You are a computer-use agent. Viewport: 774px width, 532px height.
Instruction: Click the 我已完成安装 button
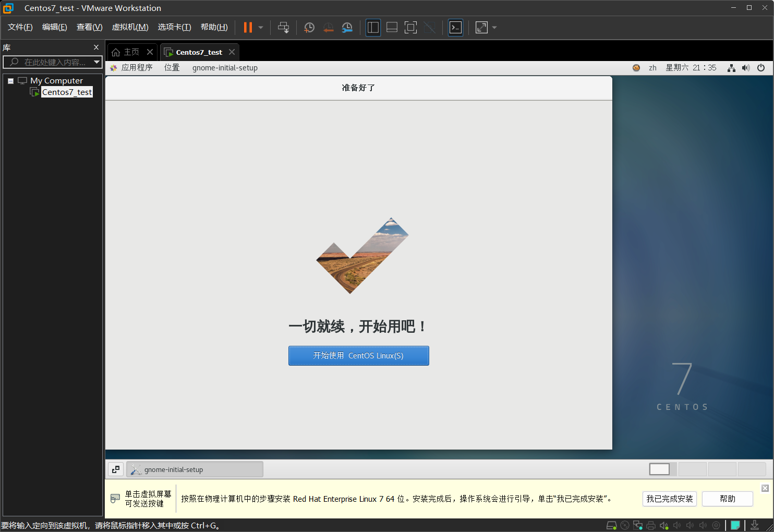click(670, 499)
